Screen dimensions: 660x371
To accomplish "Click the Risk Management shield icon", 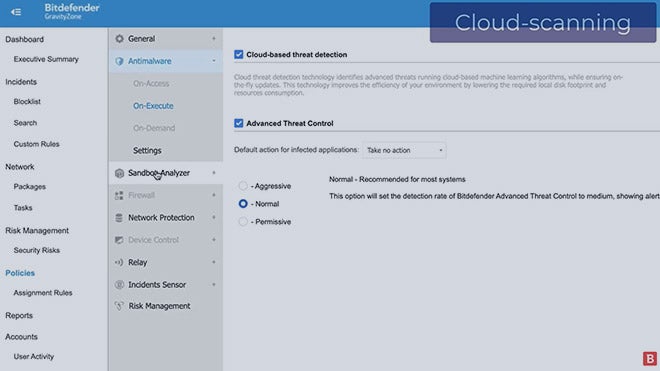I will click(120, 306).
